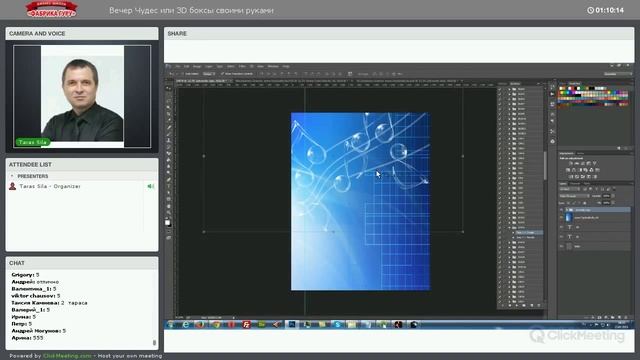Image resolution: width=640 pixels, height=360 pixels.
Task: Open the File menu
Action: click(178, 66)
